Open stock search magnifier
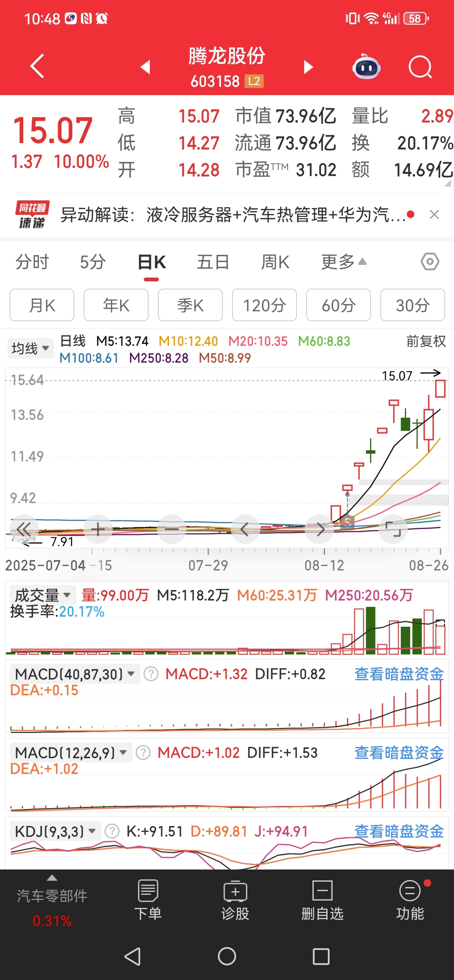Screen dimensions: 454x980 coord(420,67)
